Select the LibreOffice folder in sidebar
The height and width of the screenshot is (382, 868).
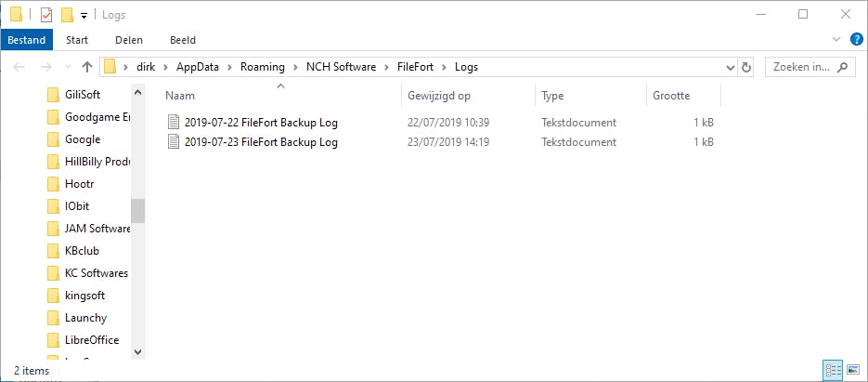(x=92, y=340)
